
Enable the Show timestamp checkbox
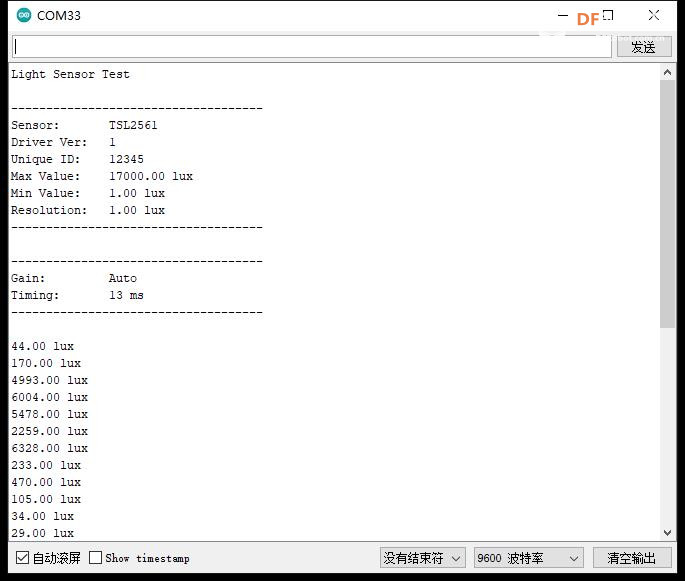click(95, 557)
